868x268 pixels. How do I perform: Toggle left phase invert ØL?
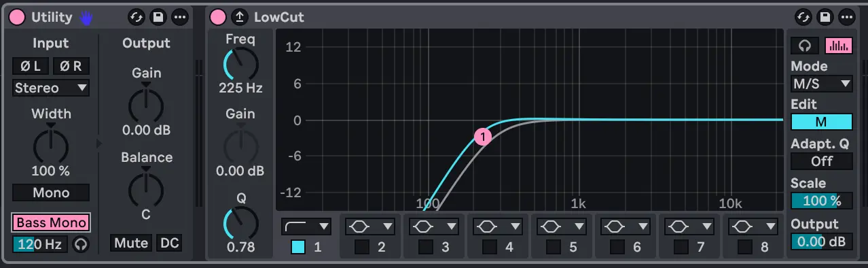[31, 66]
